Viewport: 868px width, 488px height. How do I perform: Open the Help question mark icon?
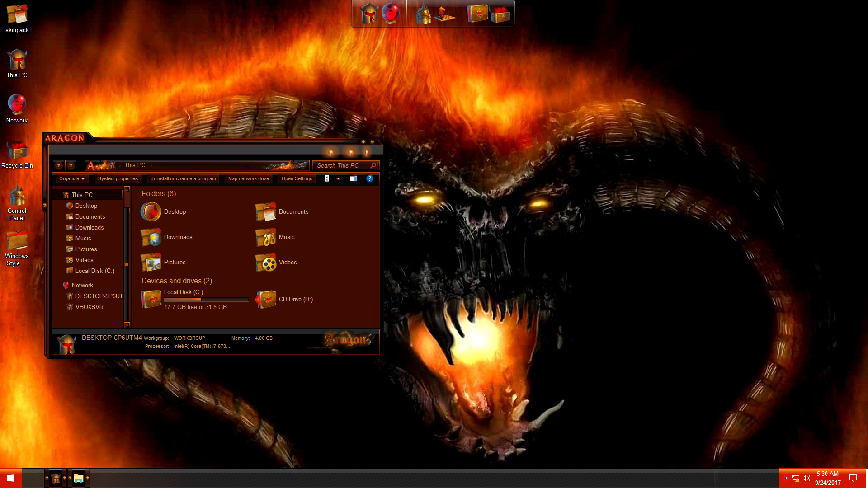369,179
